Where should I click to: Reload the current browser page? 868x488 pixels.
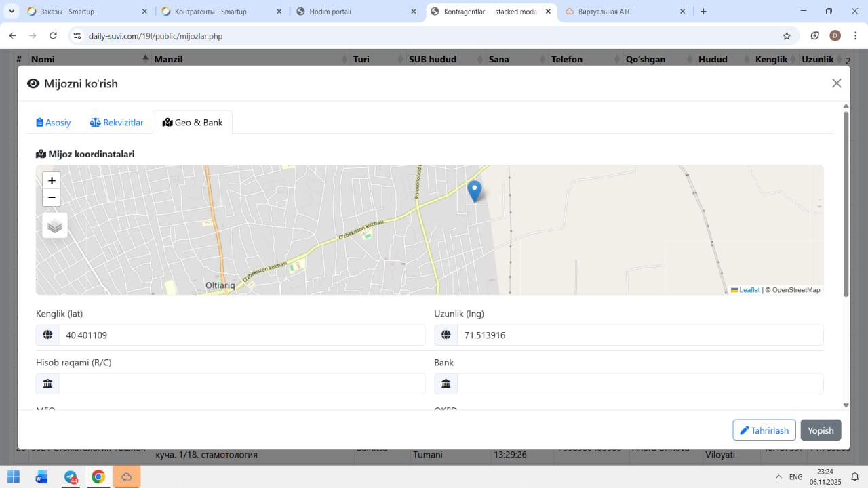point(53,36)
